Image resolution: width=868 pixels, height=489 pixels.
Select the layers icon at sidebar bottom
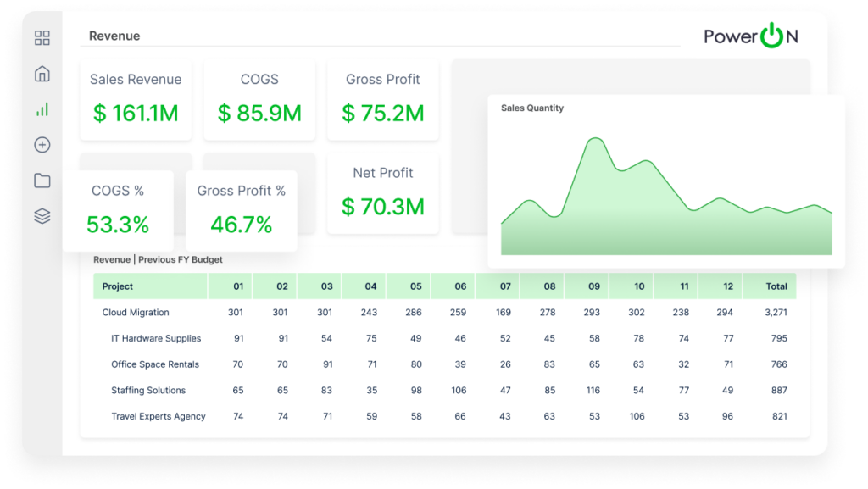coord(42,216)
